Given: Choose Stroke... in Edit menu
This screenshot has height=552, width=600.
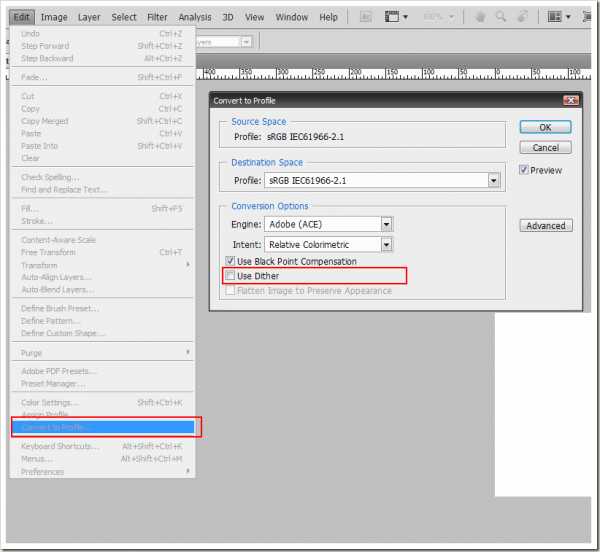Looking at the screenshot, I should (x=103, y=221).
